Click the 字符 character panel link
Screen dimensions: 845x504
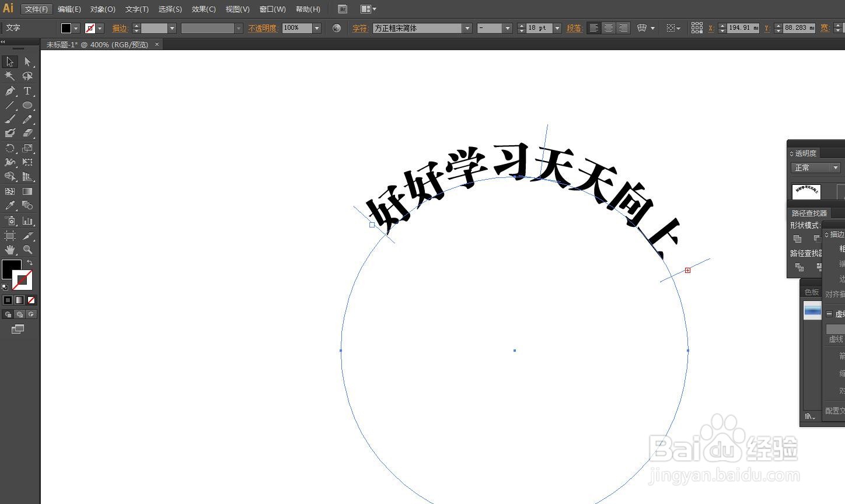pos(360,28)
